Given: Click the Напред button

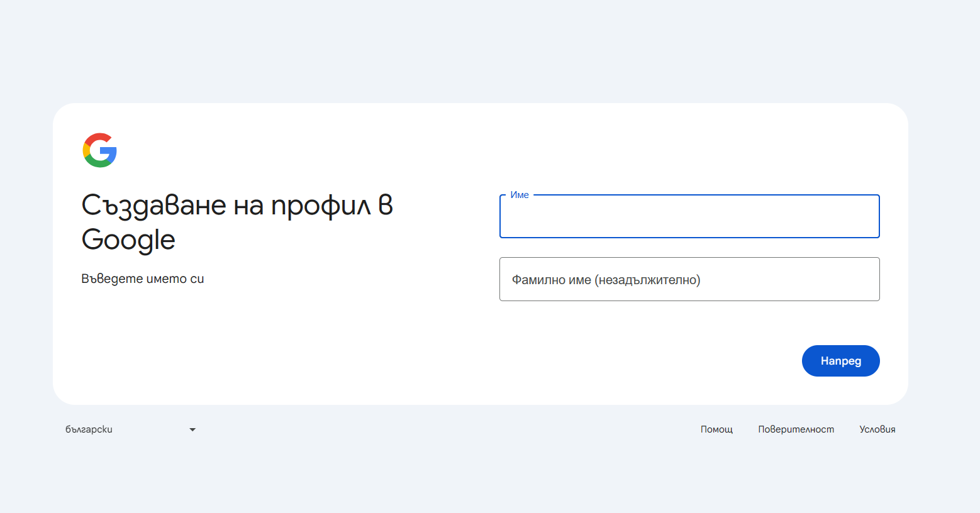Looking at the screenshot, I should pyautogui.click(x=840, y=361).
